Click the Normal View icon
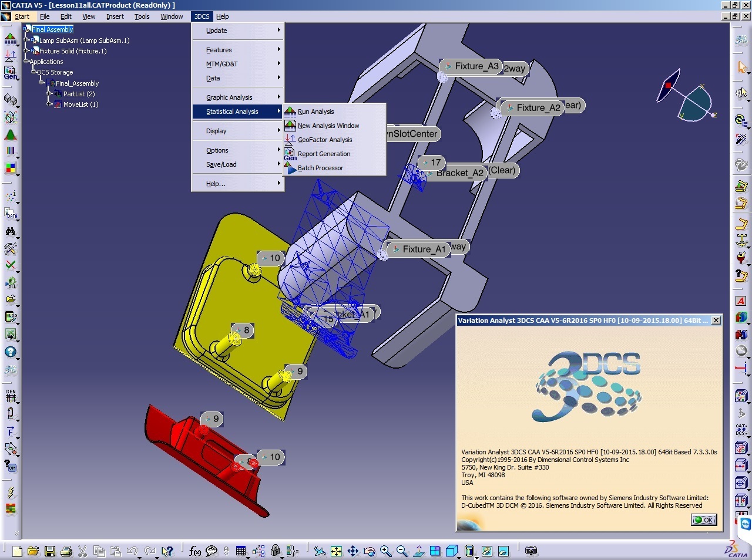 [x=418, y=551]
